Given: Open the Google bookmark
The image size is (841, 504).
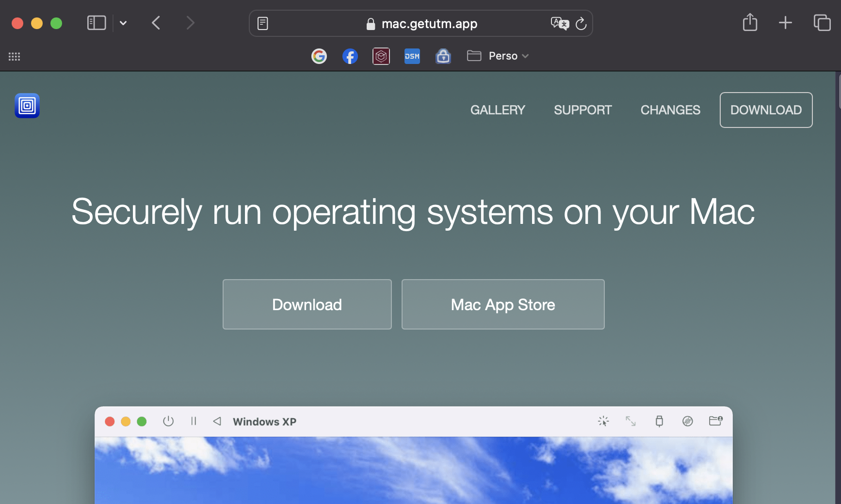Looking at the screenshot, I should (x=319, y=56).
